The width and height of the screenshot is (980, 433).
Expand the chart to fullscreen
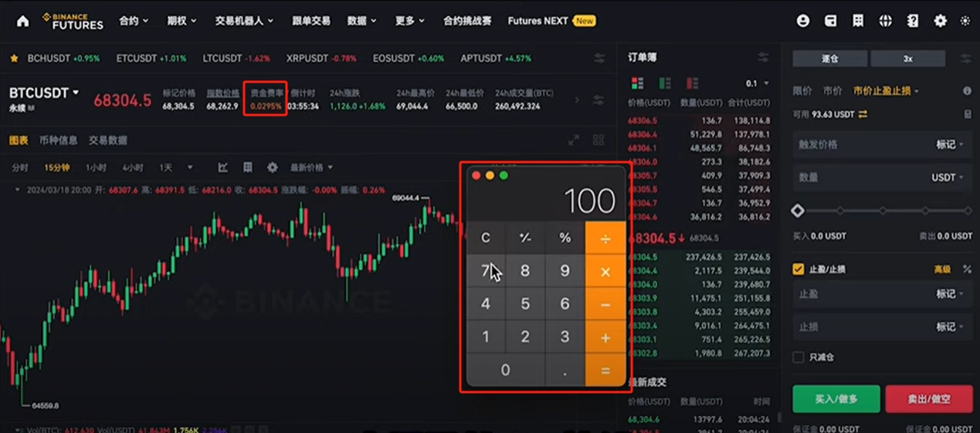tap(574, 140)
